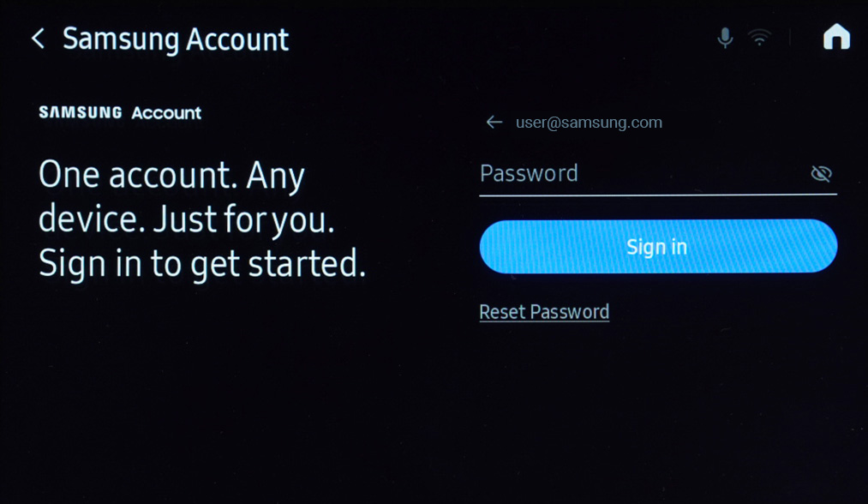The height and width of the screenshot is (504, 868).
Task: Go back using the top-left chevron
Action: tap(38, 39)
